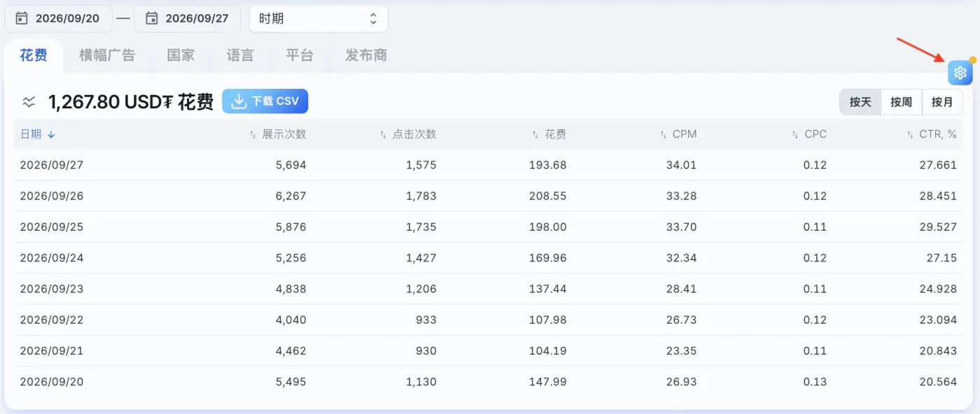Viewport: 980px width, 414px height.
Task: Open the end date calendar icon
Action: (x=152, y=18)
